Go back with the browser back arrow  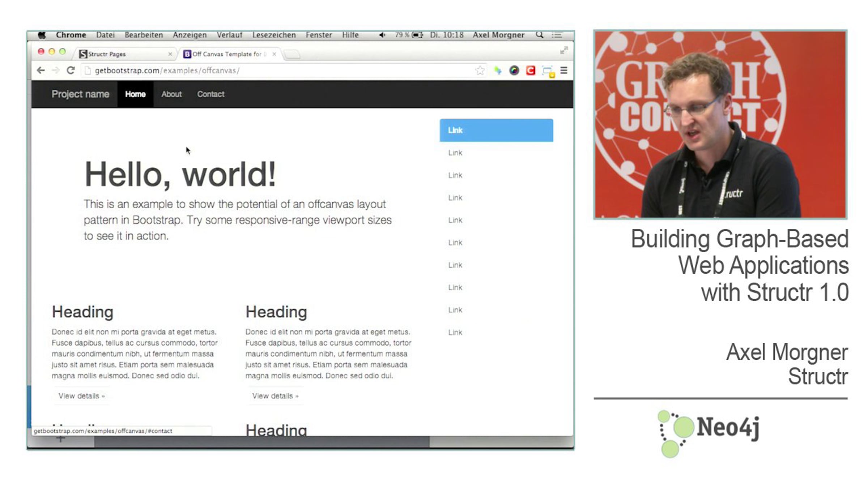click(41, 70)
